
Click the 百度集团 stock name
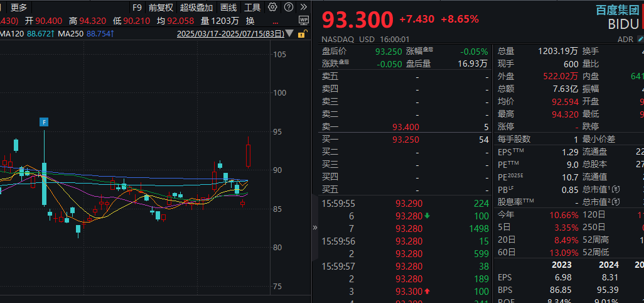click(617, 10)
